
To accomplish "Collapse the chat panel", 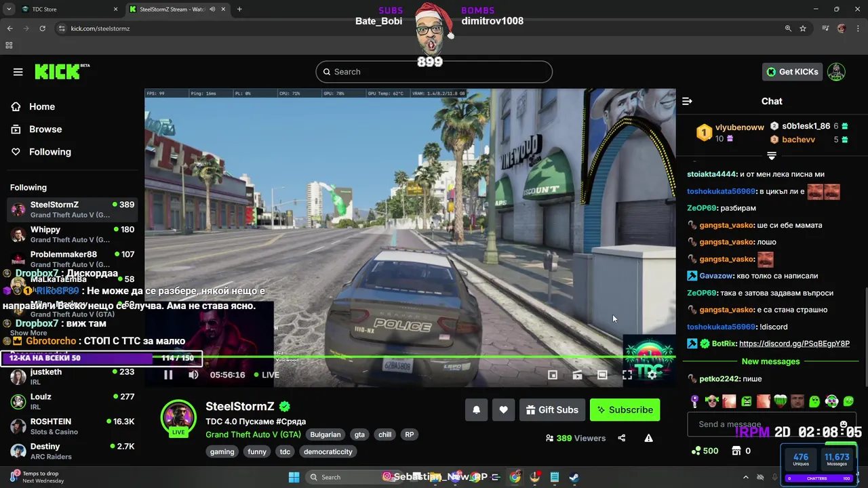I will [x=687, y=101].
